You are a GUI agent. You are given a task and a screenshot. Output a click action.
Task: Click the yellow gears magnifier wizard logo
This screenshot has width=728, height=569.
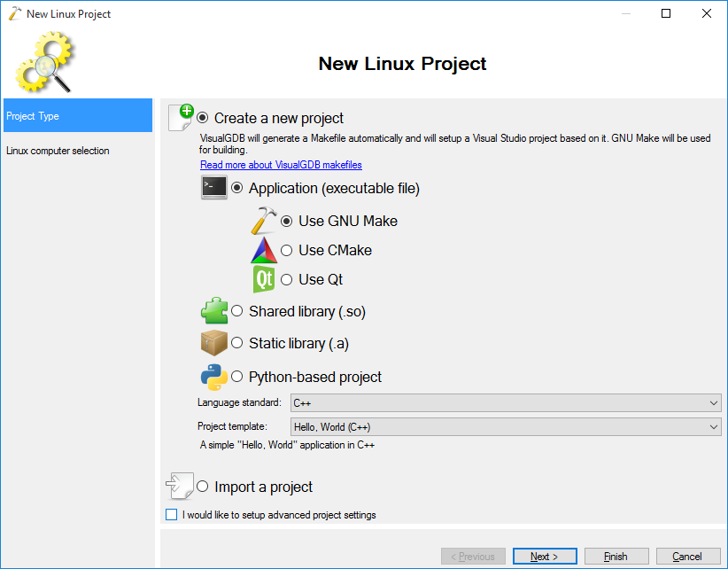coord(44,62)
